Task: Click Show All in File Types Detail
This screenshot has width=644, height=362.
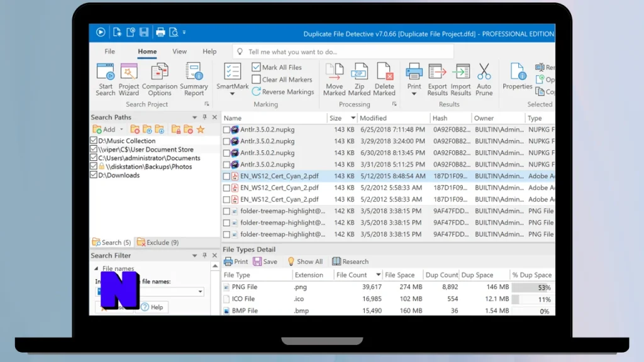Action: coord(305,261)
